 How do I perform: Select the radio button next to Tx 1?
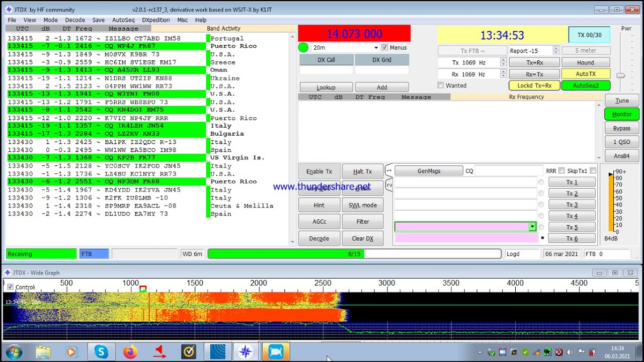pyautogui.click(x=541, y=182)
